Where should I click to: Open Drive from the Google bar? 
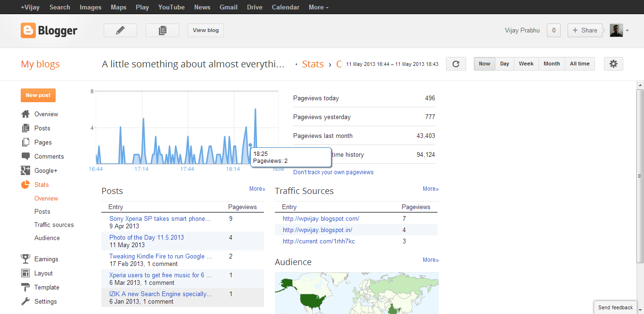(x=255, y=7)
